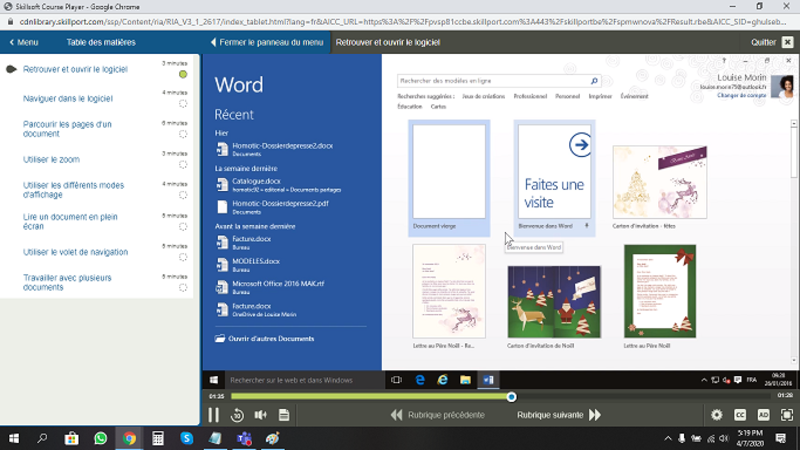Viewport: 800px width, 450px height.
Task: Open Microsoft Teams from the host taskbar
Action: click(x=244, y=438)
